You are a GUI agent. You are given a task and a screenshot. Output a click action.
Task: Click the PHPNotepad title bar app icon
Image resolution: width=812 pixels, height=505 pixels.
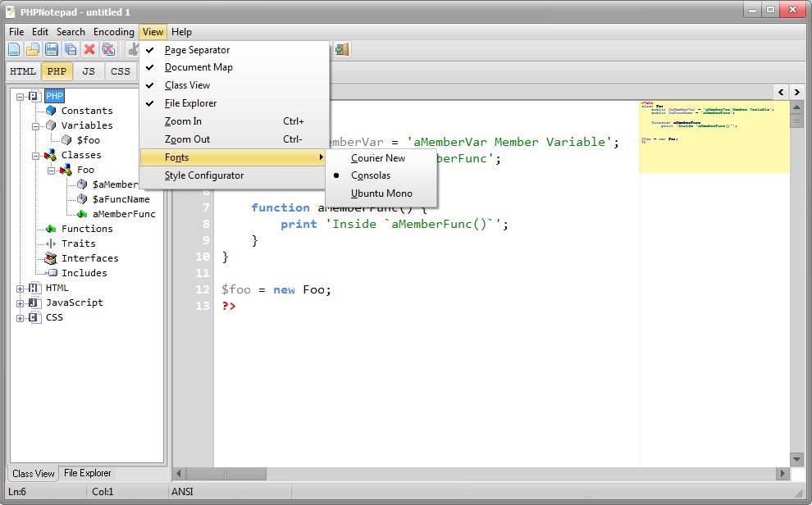tap(11, 11)
